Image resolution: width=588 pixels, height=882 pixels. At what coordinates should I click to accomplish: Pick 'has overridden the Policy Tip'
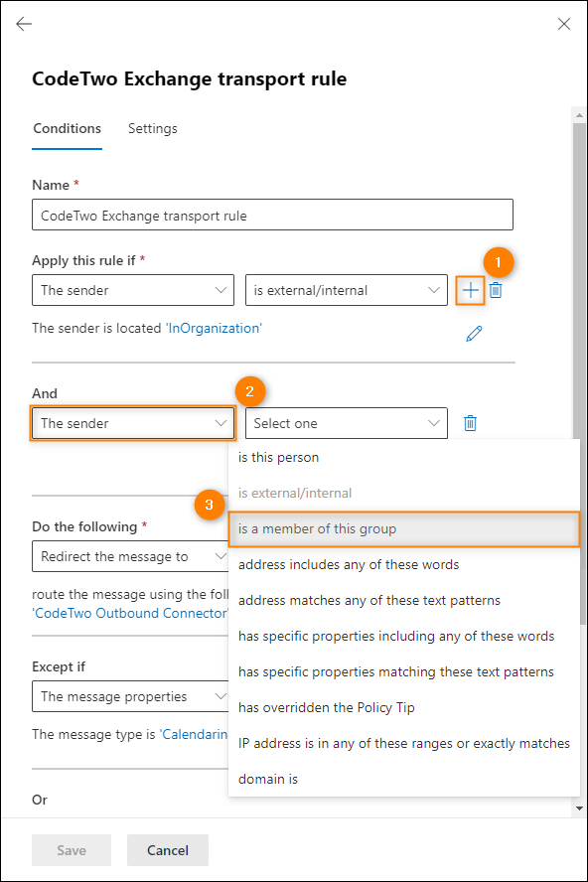pos(404,707)
